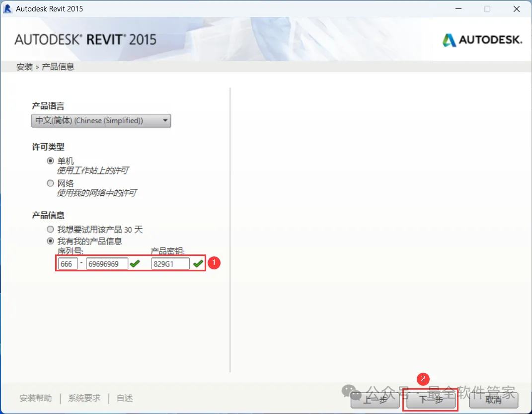532x414 pixels.
Task: Click the 上一步 back button
Action: [375, 400]
